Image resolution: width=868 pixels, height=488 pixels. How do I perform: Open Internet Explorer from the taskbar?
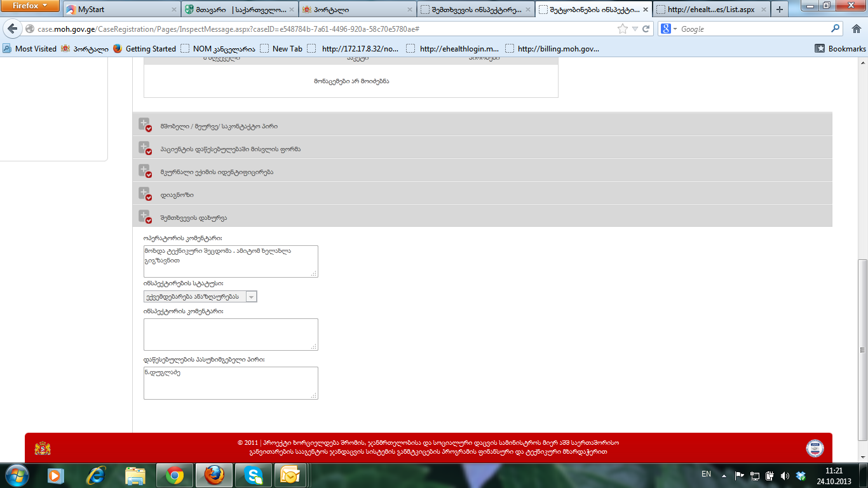click(96, 475)
